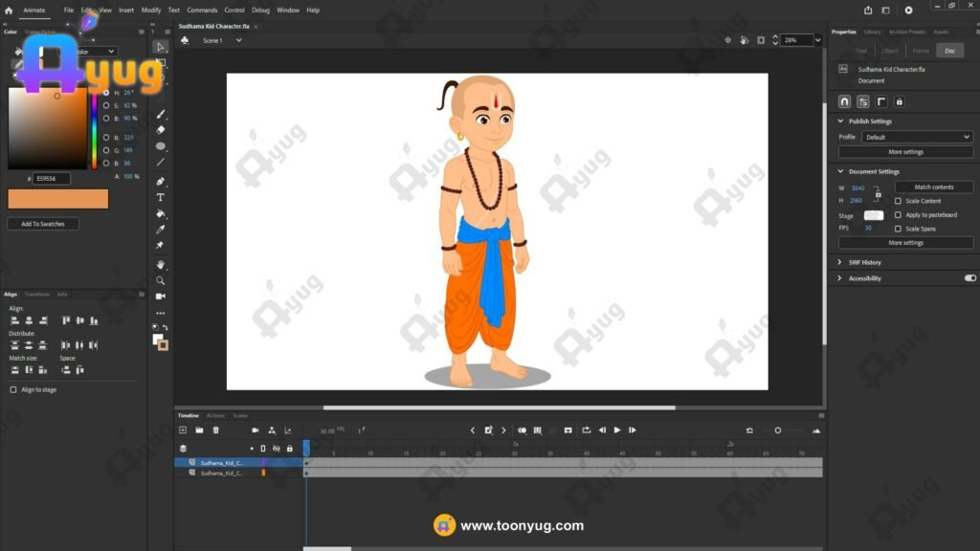Pick the Zoom magnifier tool
This screenshot has height=551, width=980.
(161, 280)
